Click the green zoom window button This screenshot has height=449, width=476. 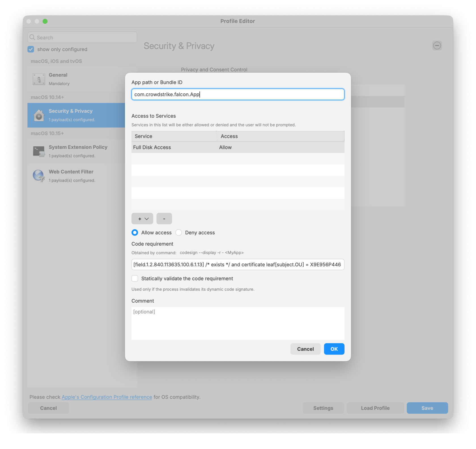(45, 21)
